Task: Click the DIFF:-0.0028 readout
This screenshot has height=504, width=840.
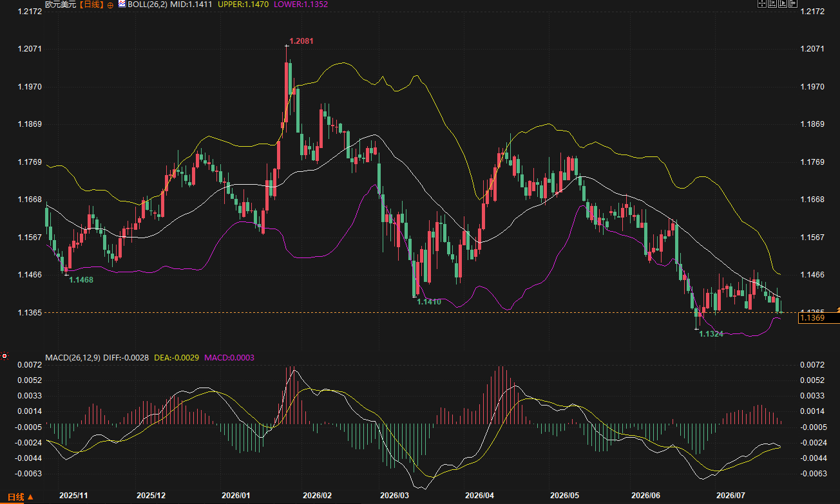Action: (126, 357)
